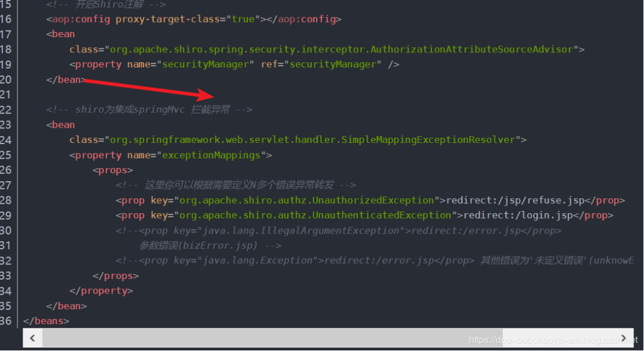This screenshot has height=351, width=644.
Task: Click the </property> closing tag
Action: (101, 291)
